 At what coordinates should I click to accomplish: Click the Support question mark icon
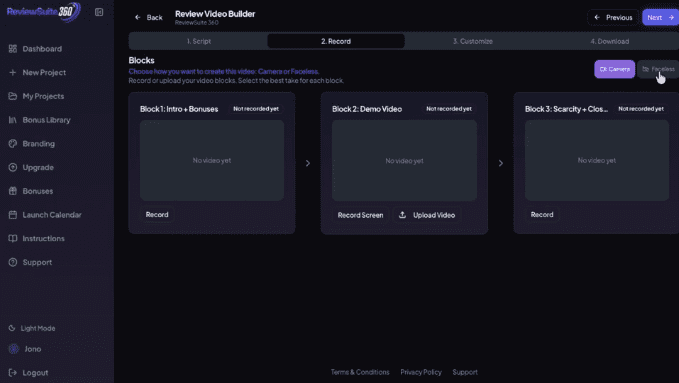tap(13, 262)
